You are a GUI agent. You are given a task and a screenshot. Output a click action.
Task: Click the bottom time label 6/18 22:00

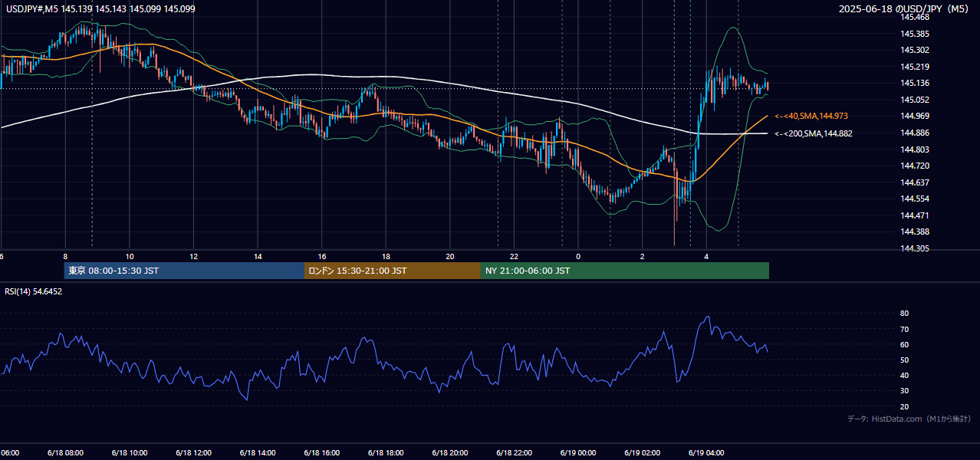pyautogui.click(x=514, y=453)
